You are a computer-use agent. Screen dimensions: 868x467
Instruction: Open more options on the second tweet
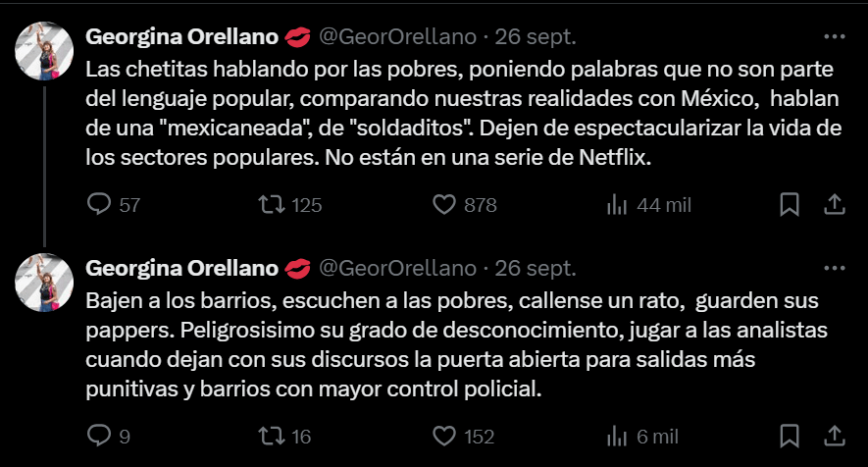coord(835,268)
